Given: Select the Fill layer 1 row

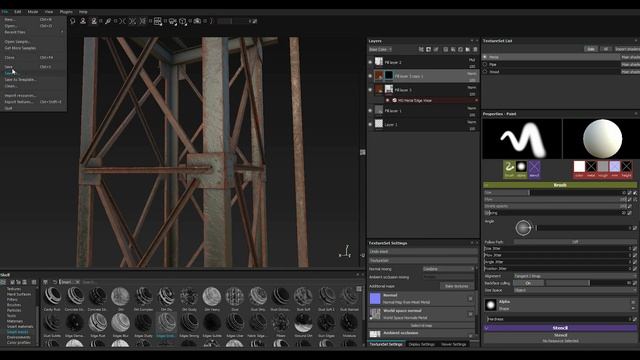Looking at the screenshot, I should click(423, 111).
